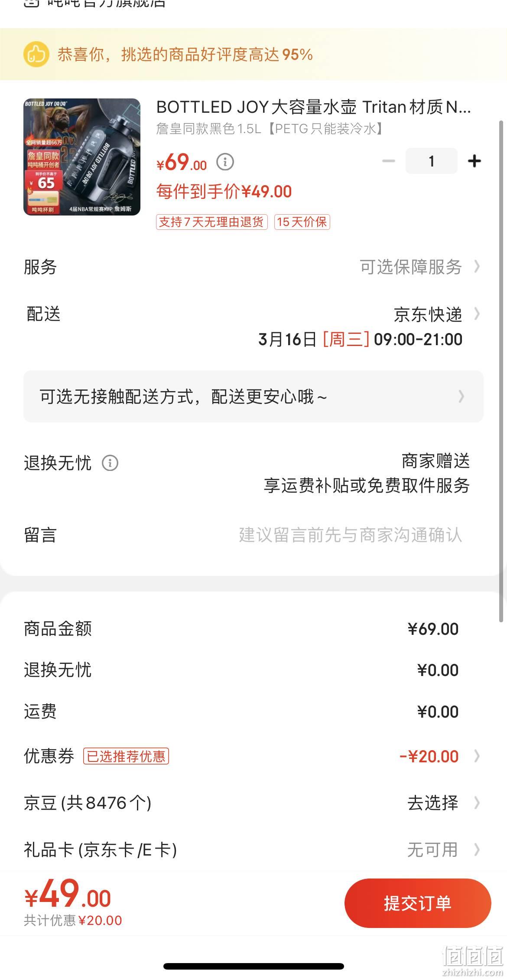Open BOTTLED JOY product thumbnail
Image resolution: width=507 pixels, height=980 pixels.
point(82,157)
